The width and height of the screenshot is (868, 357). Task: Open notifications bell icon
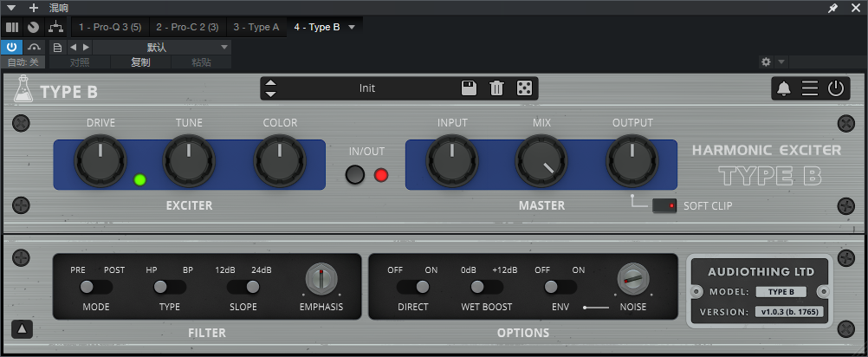click(784, 88)
